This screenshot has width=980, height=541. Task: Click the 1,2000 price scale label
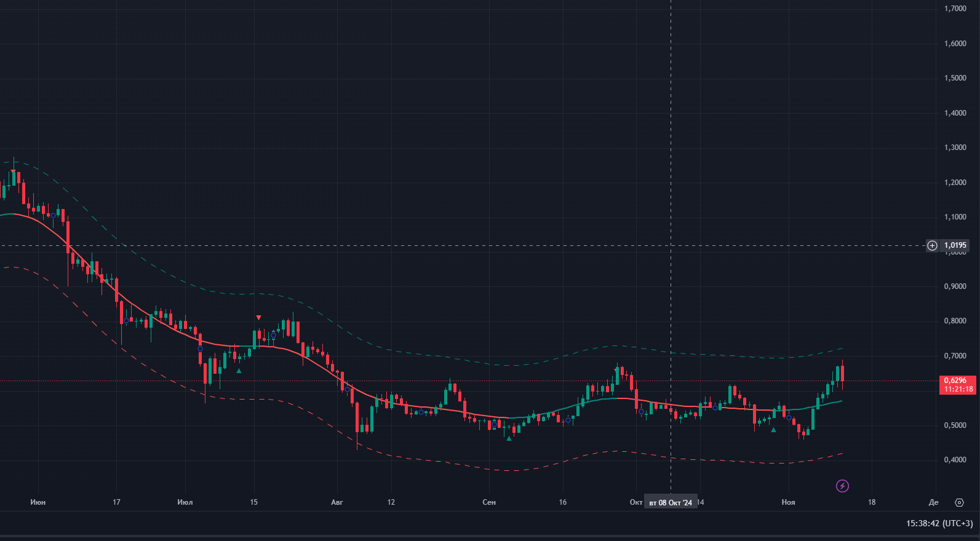[955, 183]
